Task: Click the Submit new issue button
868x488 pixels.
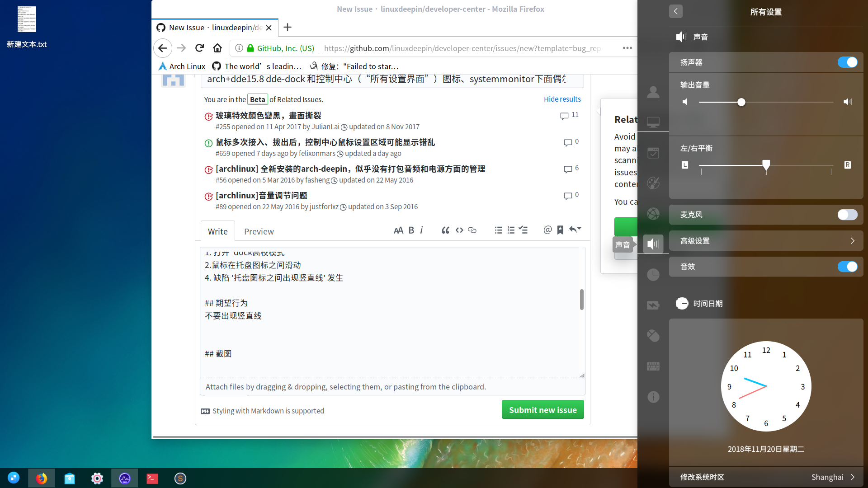Action: click(542, 409)
